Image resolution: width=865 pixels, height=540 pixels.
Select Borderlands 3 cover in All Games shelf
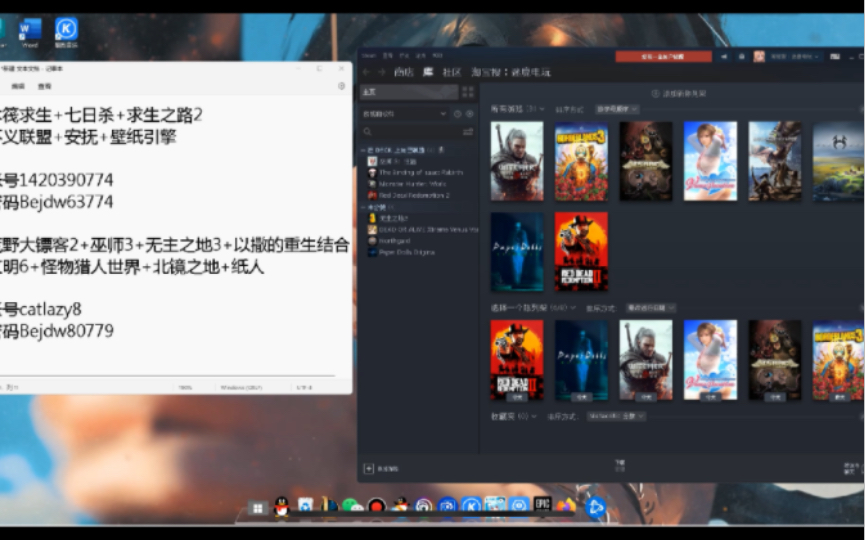pos(581,161)
